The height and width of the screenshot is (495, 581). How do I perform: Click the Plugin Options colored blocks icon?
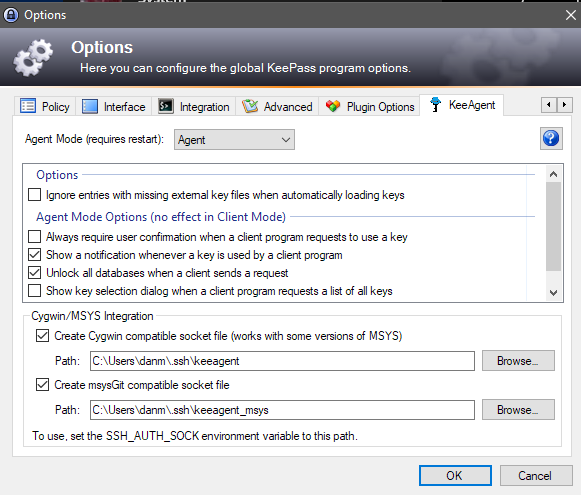(x=333, y=106)
